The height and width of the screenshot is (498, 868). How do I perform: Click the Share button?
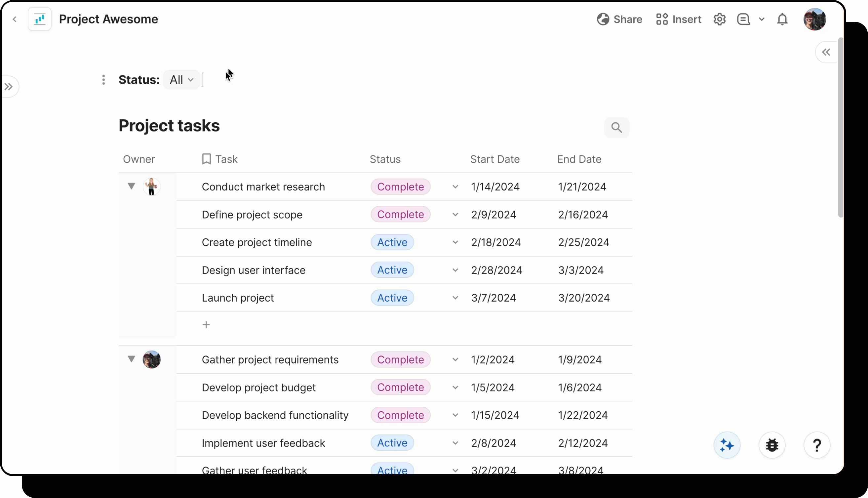[x=619, y=19]
